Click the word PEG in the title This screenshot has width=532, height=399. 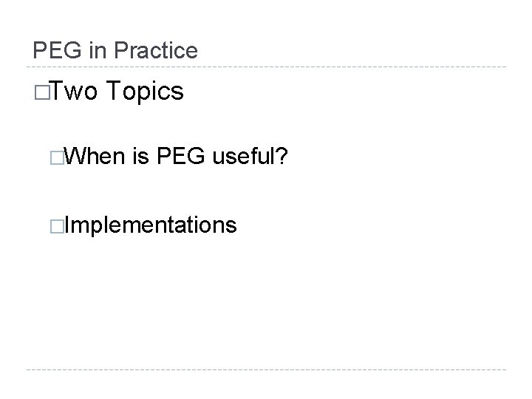click(57, 50)
